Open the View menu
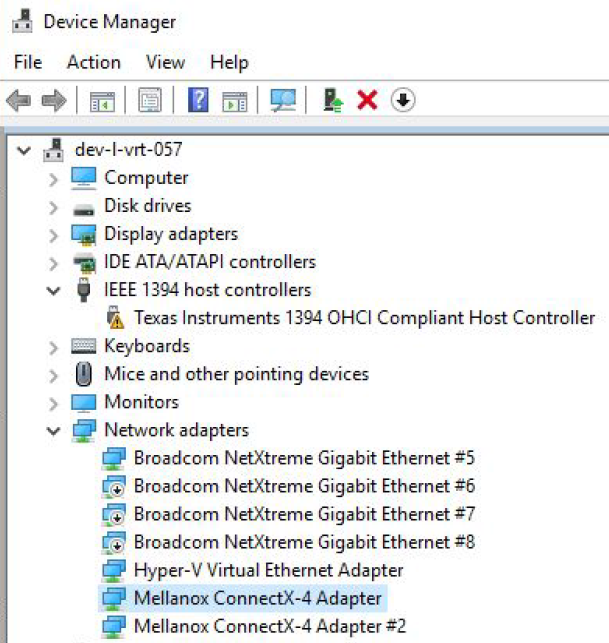 tap(165, 62)
